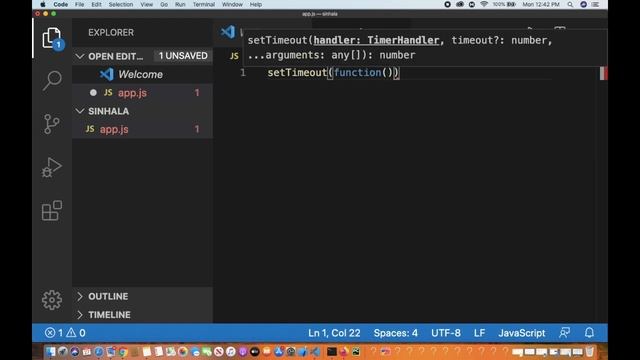Screen dimensions: 640x360
Task: Collapse the Open Editors section
Action: point(80,56)
